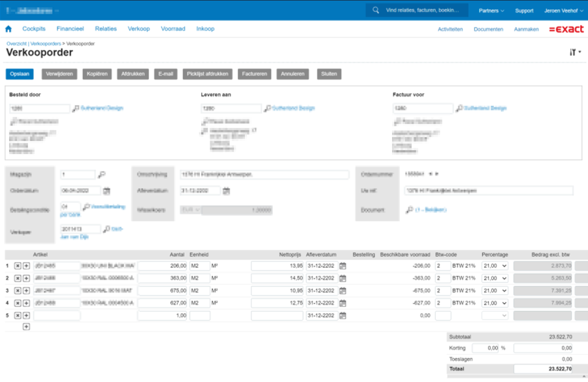Expand Percentage dropdown on line 1

click(x=495, y=266)
